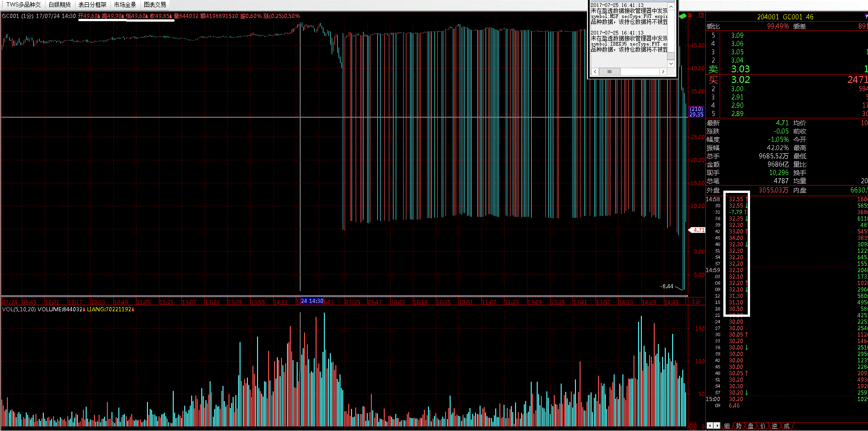
Task: Select the 图表交易 tab
Action: point(155,5)
